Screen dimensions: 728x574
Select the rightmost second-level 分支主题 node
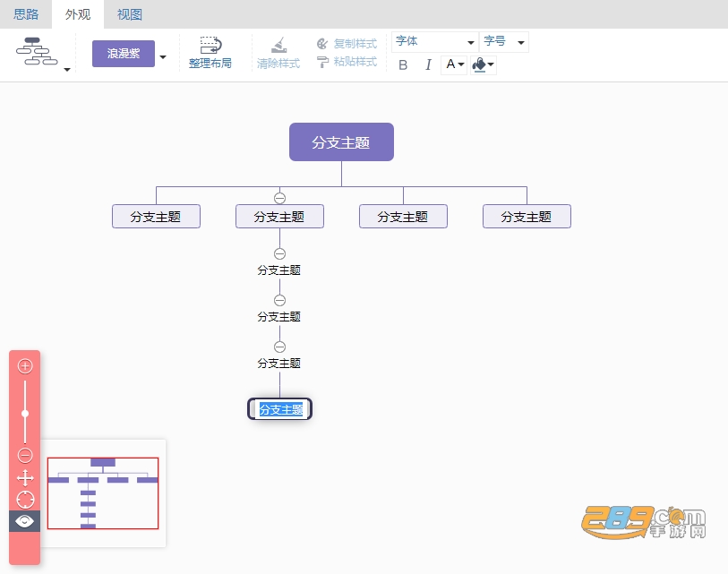[527, 217]
